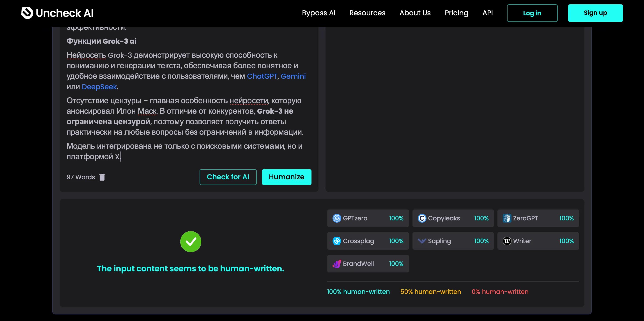Open the Pricing page

pyautogui.click(x=456, y=13)
